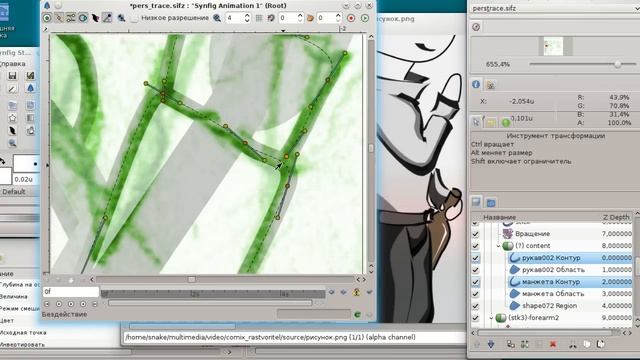
Task: Click the canvas horizontal scrollbar handle
Action: [x=191, y=280]
